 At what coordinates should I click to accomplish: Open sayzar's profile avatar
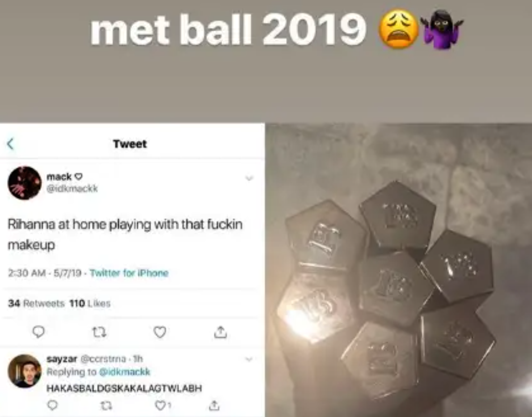pyautogui.click(x=25, y=371)
